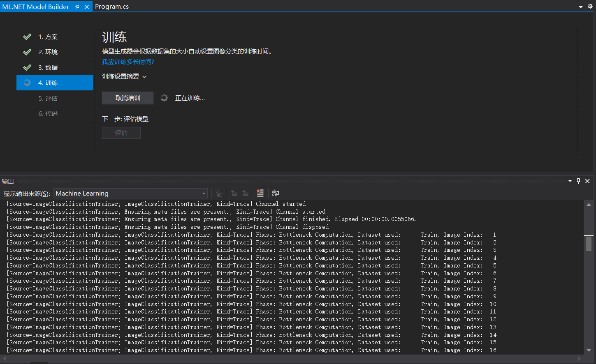The height and width of the screenshot is (364, 596).
Task: Click the green checkmark beside 数据
Action: point(27,67)
